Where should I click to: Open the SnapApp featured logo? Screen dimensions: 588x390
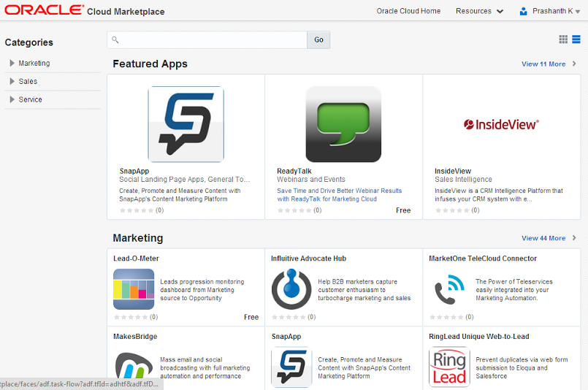[186, 124]
